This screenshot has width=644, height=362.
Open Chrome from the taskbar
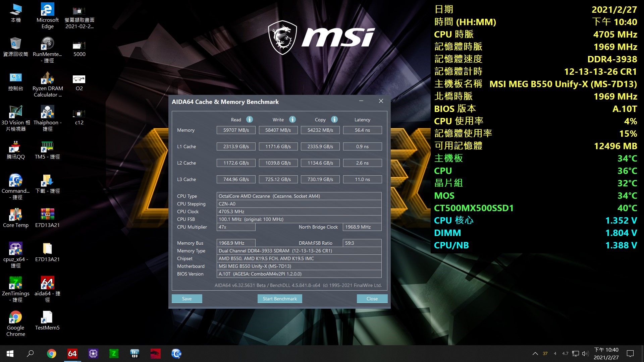pos(51,354)
